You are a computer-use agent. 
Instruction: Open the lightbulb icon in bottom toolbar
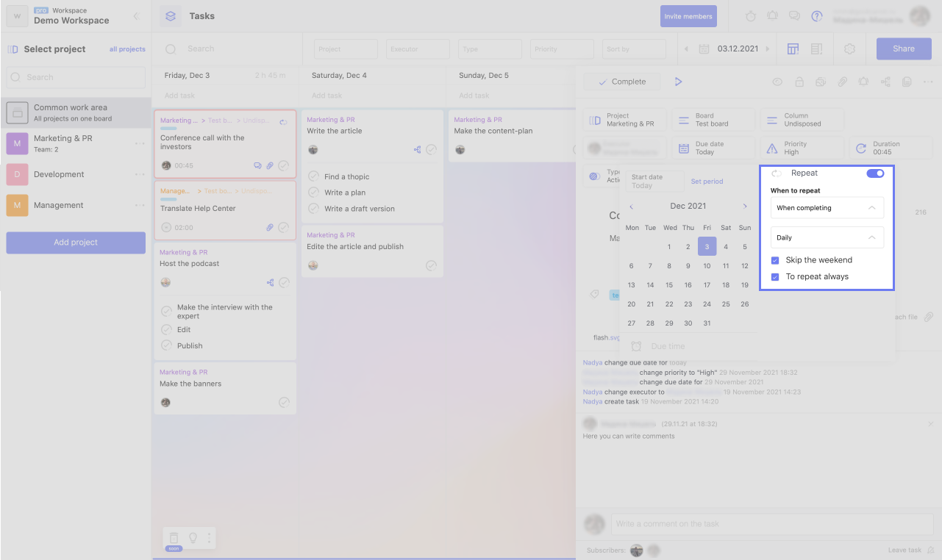[x=193, y=537]
